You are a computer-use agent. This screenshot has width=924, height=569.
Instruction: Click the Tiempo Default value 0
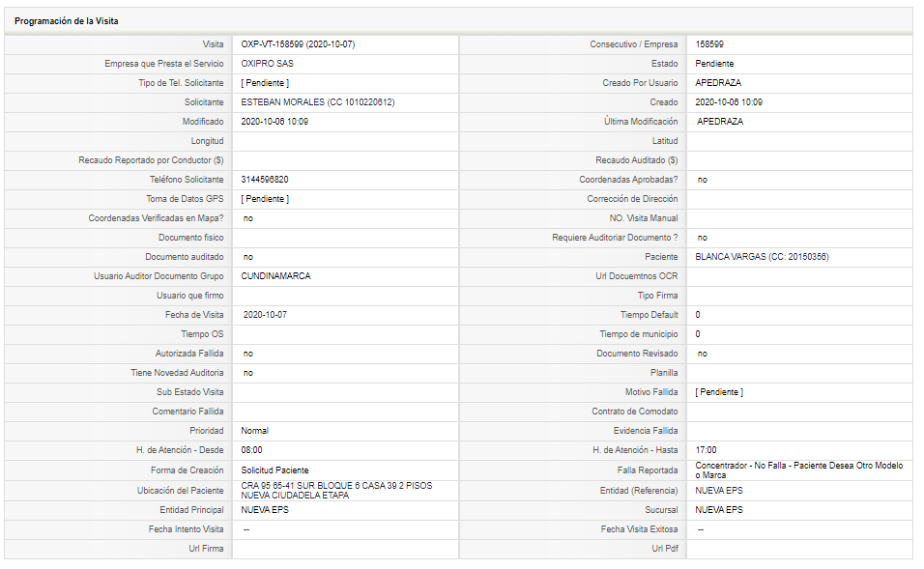[698, 315]
